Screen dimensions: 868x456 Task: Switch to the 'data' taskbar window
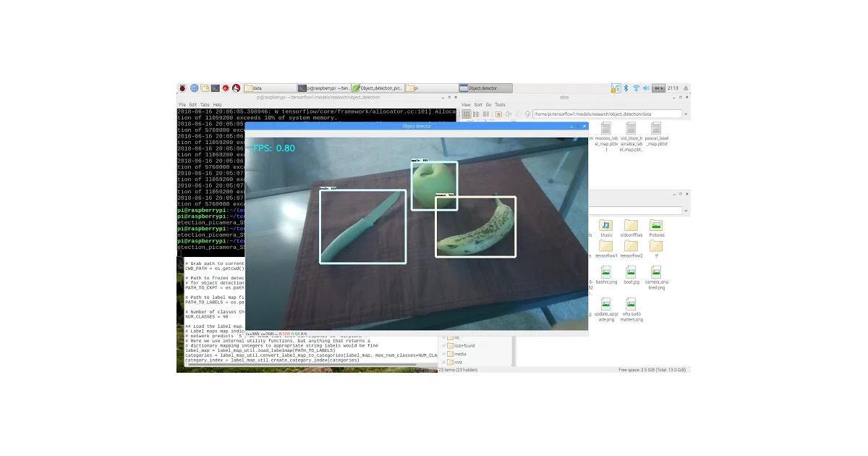(x=269, y=88)
